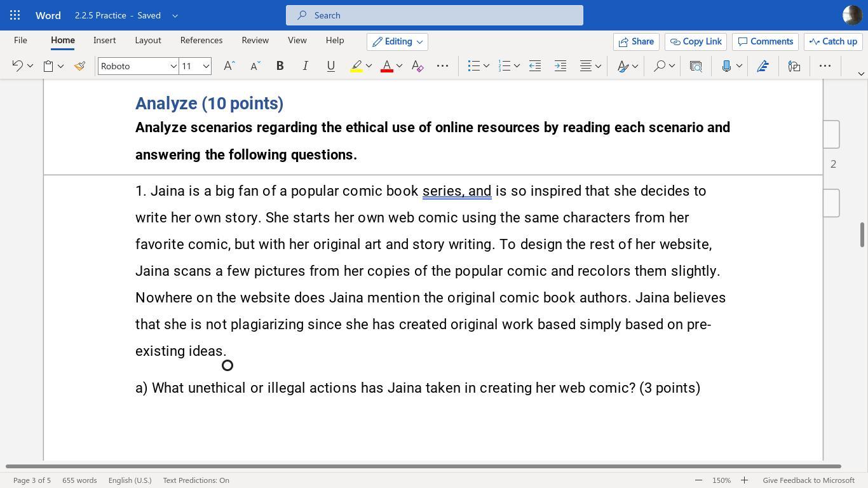Toggle Bold formatting

tap(280, 66)
